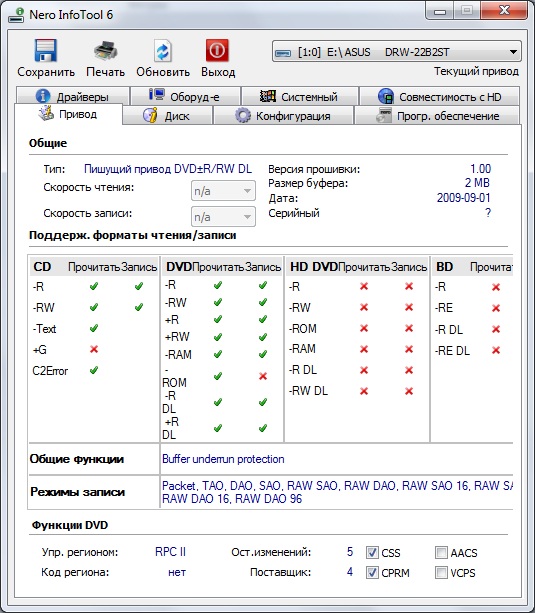Click the Nero InfoTool title bar icon
This screenshot has width=535, height=613.
[x=16, y=15]
